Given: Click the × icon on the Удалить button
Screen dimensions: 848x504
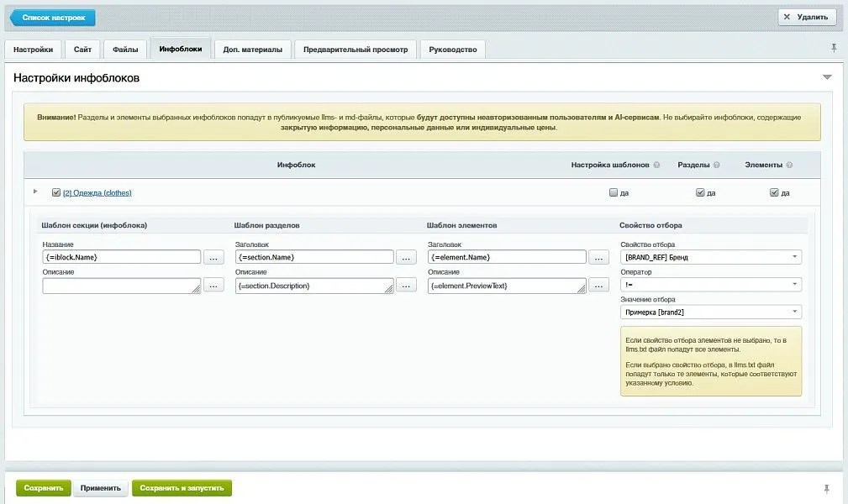Looking at the screenshot, I should pos(787,16).
